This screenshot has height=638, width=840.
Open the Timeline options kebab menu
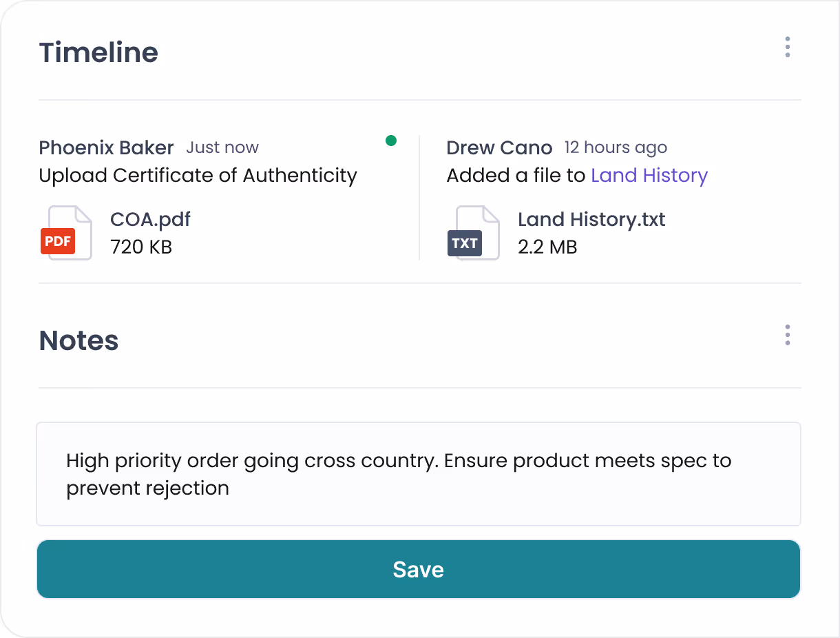(787, 47)
